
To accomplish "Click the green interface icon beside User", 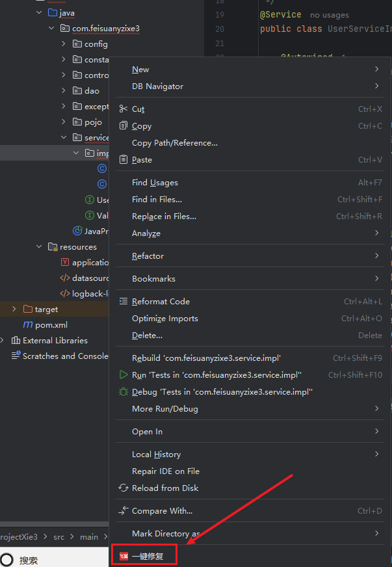I will click(x=89, y=200).
